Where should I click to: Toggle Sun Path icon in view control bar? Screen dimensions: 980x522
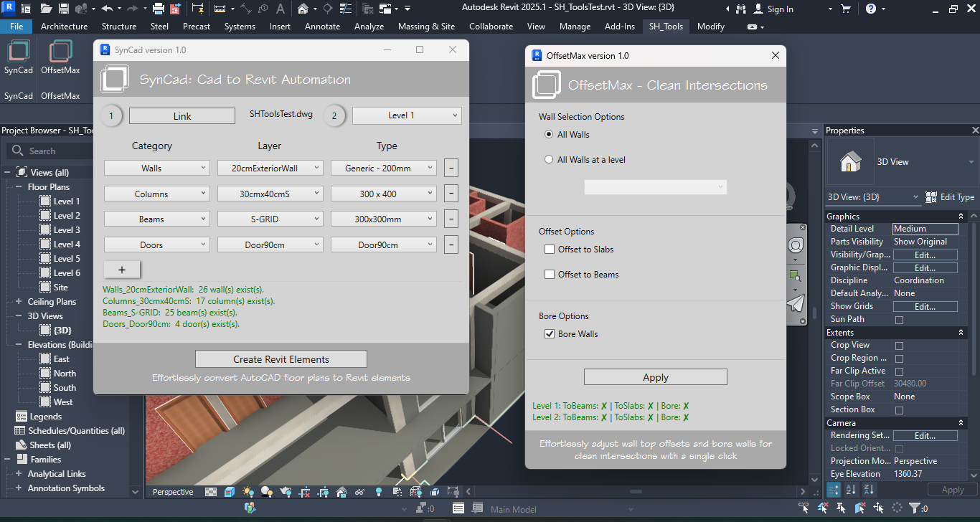pyautogui.click(x=248, y=492)
